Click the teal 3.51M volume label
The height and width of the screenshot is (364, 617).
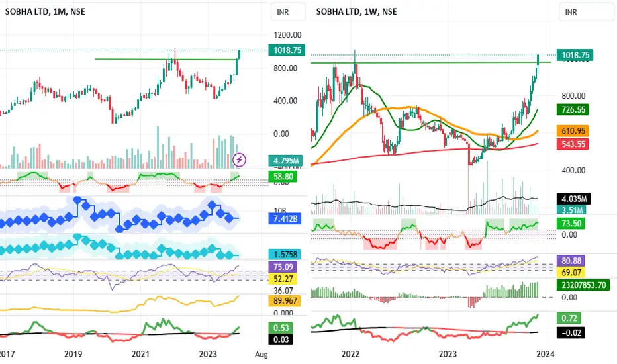point(571,210)
